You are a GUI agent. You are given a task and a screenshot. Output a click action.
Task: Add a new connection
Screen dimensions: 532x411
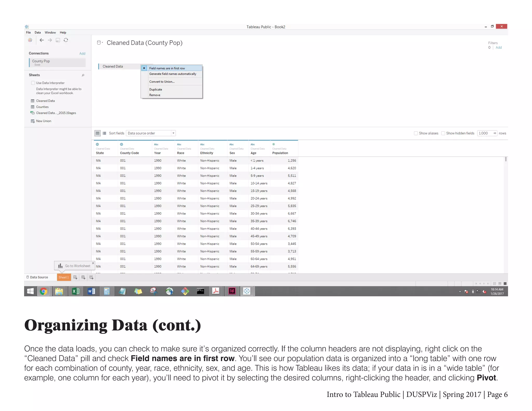coord(82,54)
